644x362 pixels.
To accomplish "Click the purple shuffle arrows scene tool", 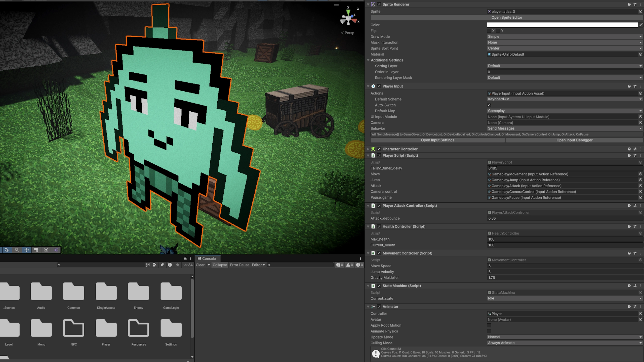I will 56,250.
